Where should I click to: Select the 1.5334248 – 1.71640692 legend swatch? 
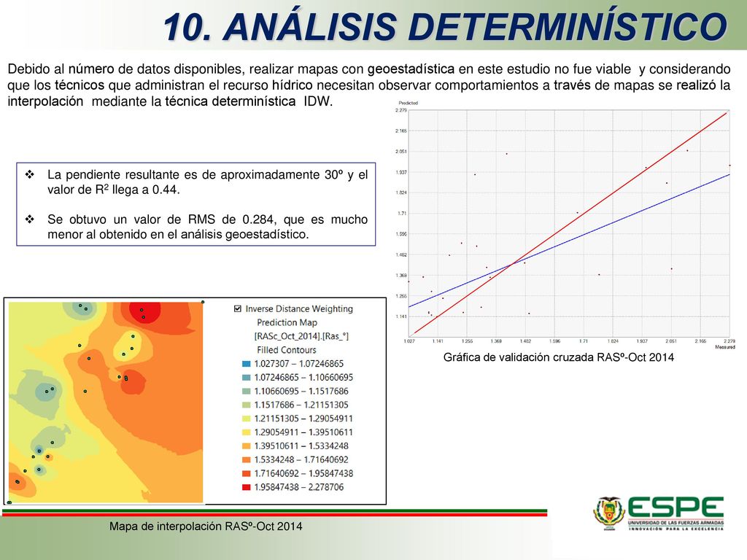[247, 460]
